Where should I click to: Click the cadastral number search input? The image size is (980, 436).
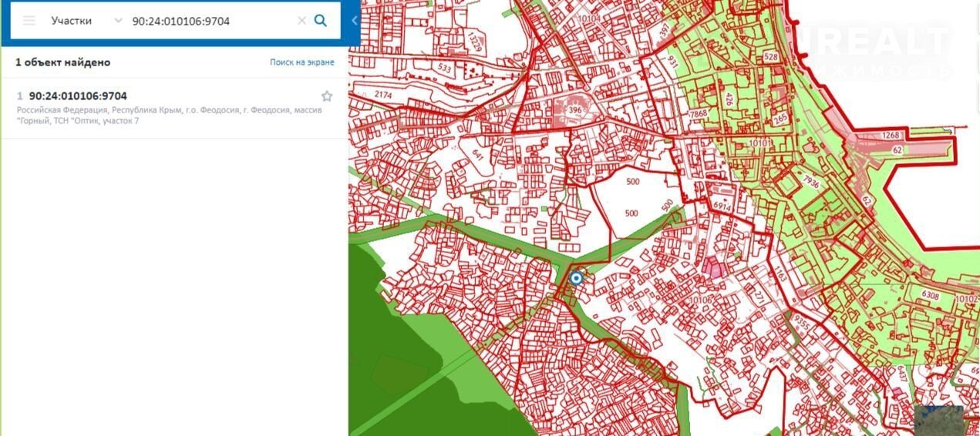[x=208, y=21]
